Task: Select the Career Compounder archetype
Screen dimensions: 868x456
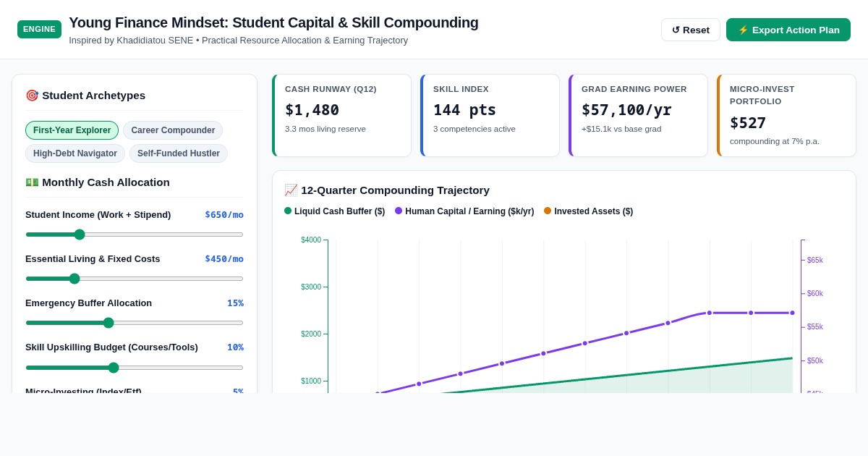Action: point(173,130)
